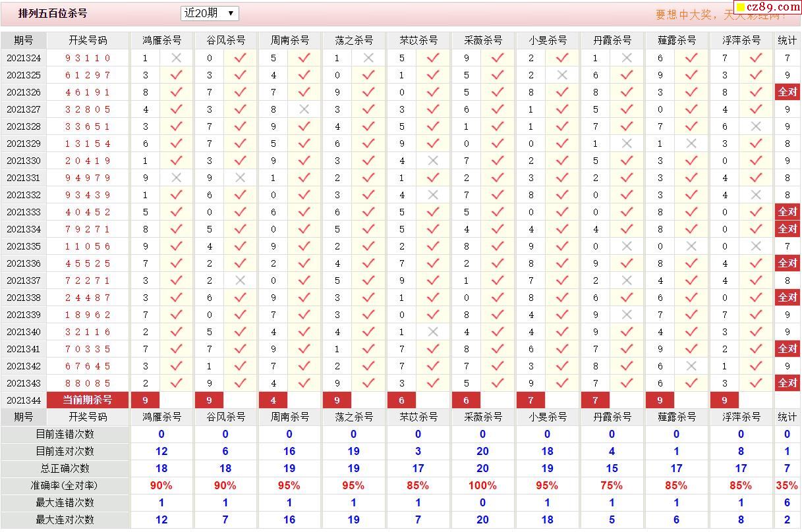Click the 全对 badge in row 2021326
The image size is (802, 532).
point(788,92)
